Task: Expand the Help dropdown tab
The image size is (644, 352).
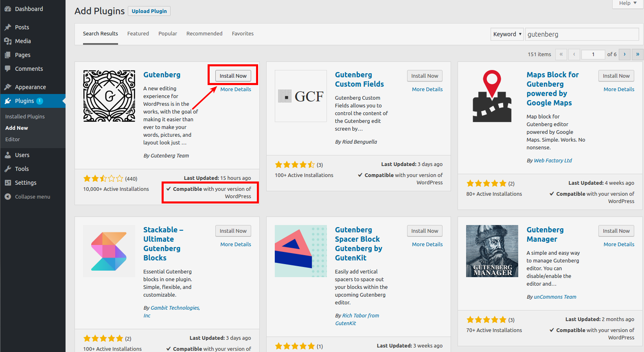Action: (x=628, y=3)
